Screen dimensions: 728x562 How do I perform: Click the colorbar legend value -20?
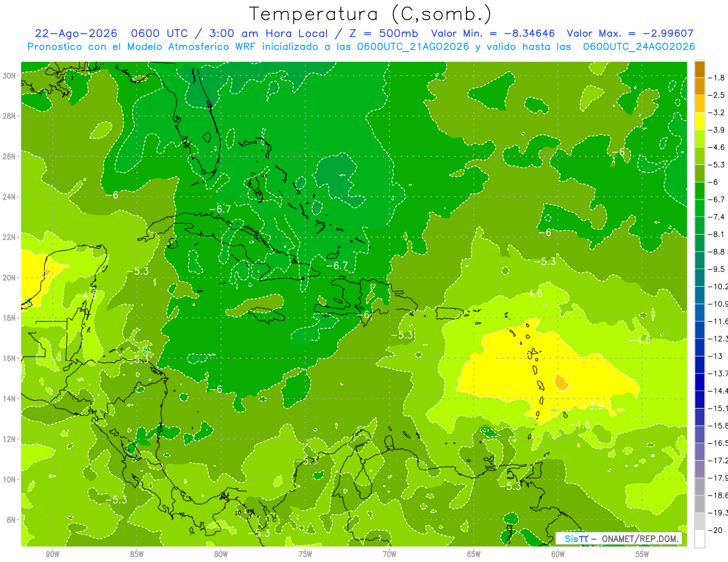pyautogui.click(x=716, y=530)
